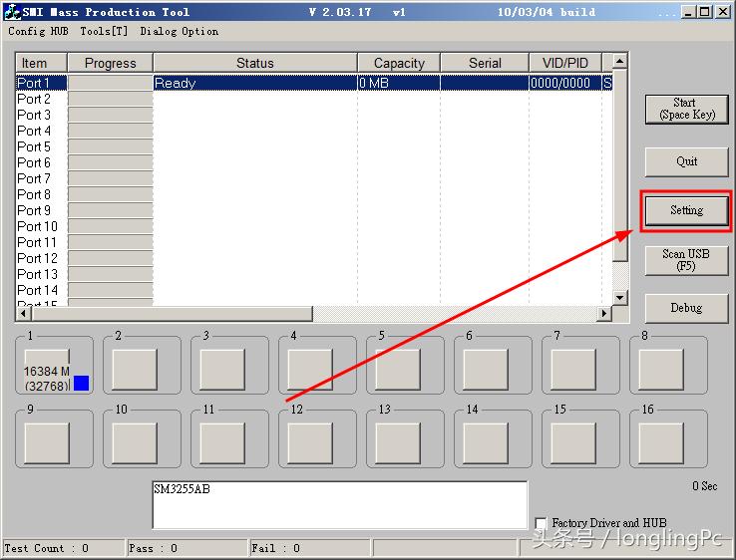Open the Tools[T] menu
Image resolution: width=736 pixels, height=560 pixels.
tap(104, 32)
